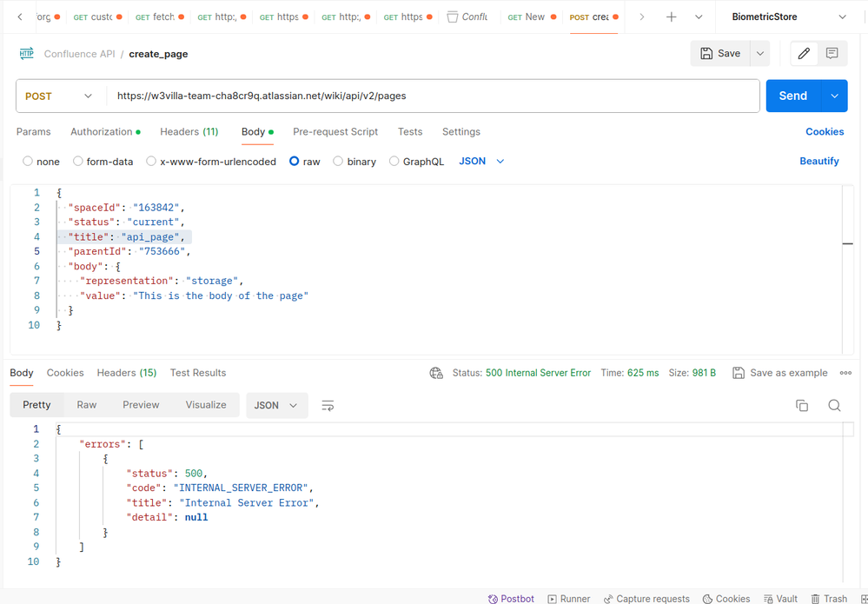
Task: Switch to the Tests tab
Action: [x=410, y=132]
